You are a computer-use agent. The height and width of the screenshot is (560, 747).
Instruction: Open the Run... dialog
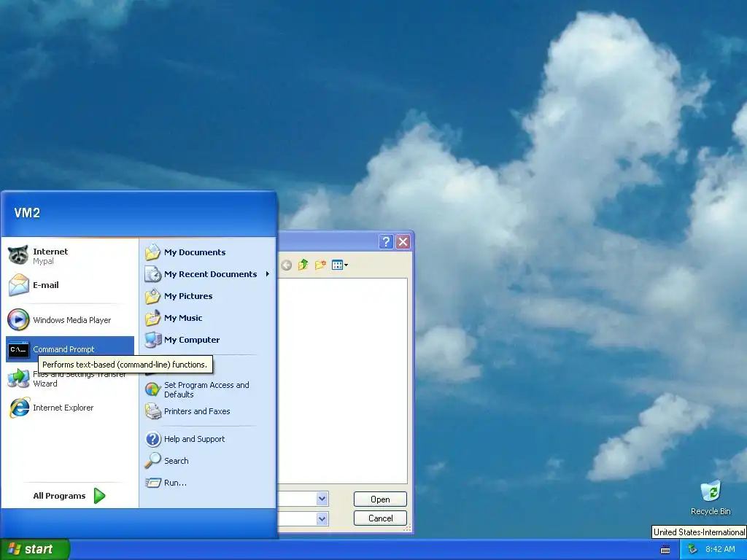pos(206,483)
